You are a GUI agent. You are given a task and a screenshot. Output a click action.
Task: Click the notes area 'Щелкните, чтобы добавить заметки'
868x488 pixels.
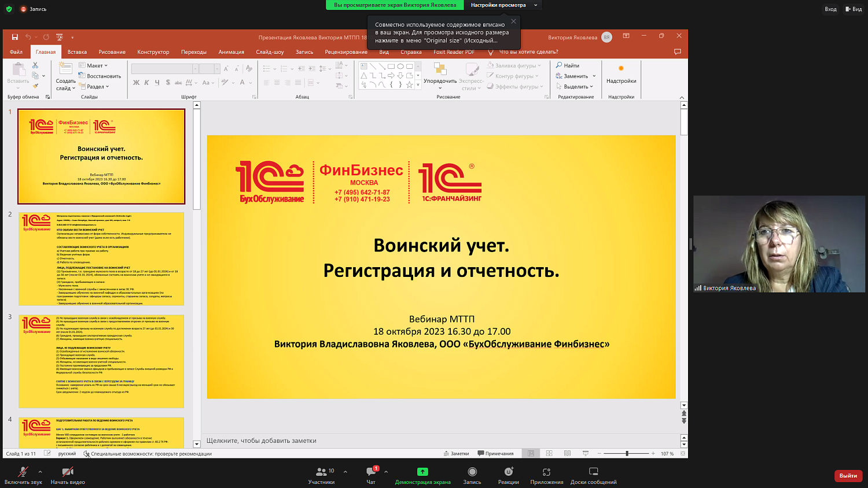pyautogui.click(x=262, y=441)
